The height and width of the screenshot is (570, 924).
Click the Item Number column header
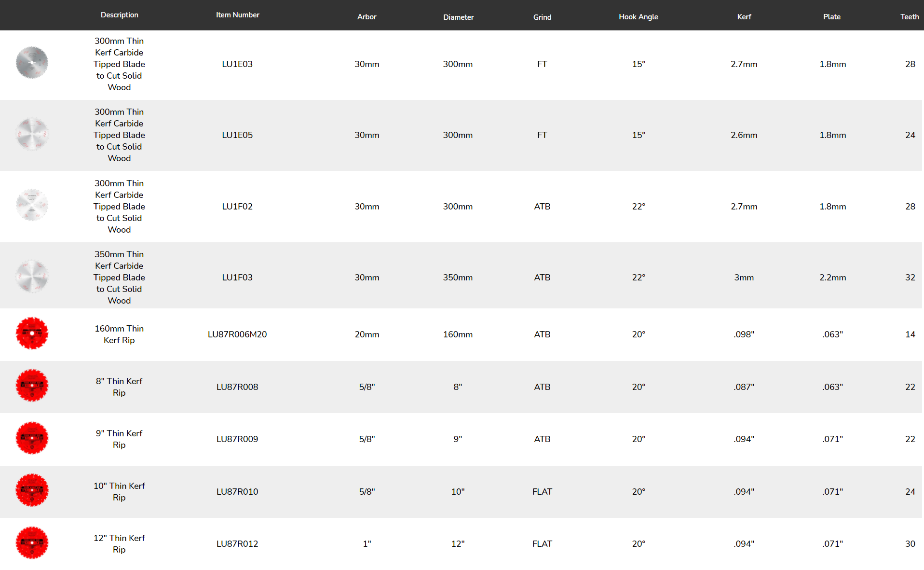pyautogui.click(x=237, y=15)
